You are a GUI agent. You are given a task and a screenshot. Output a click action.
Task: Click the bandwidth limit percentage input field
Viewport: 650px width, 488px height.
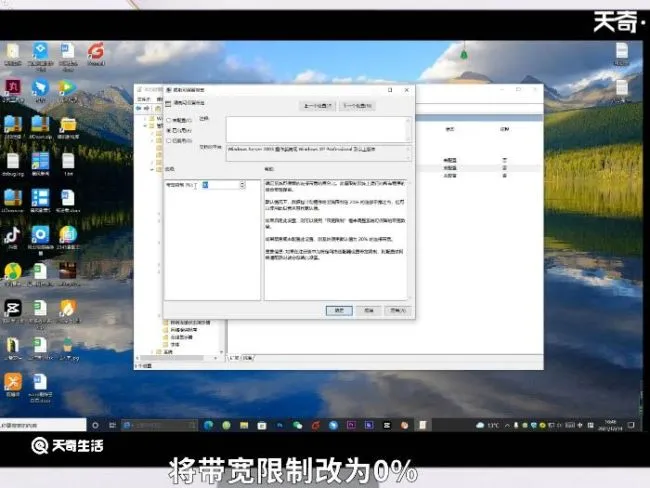[220, 185]
